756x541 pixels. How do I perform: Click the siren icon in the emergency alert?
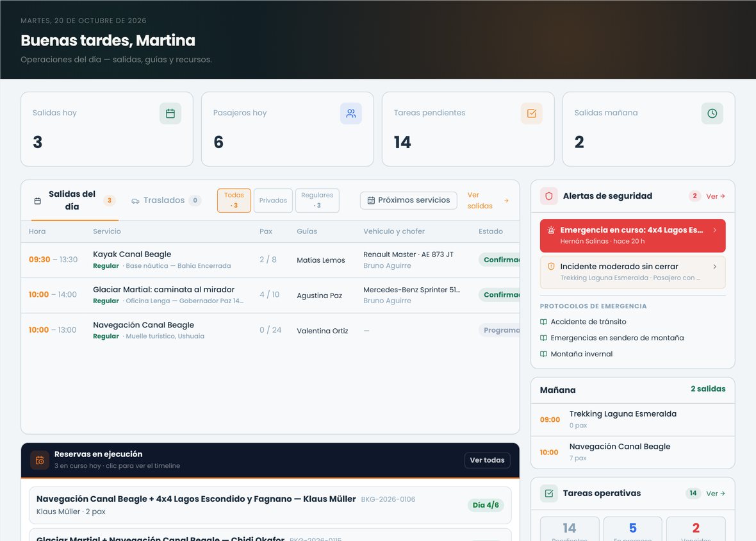tap(551, 231)
